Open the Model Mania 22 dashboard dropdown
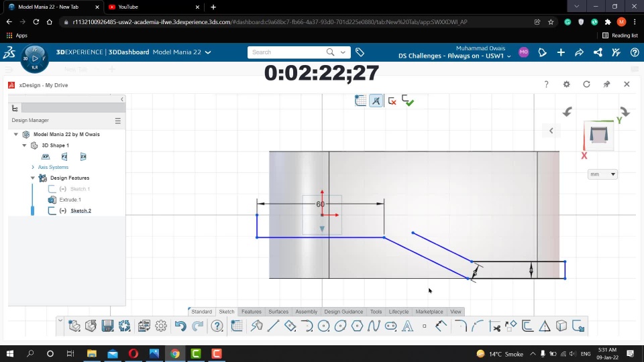The image size is (644, 362). point(208,52)
